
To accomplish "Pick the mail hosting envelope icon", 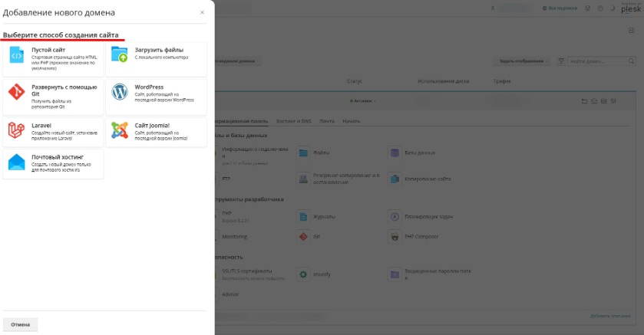I will (16, 163).
